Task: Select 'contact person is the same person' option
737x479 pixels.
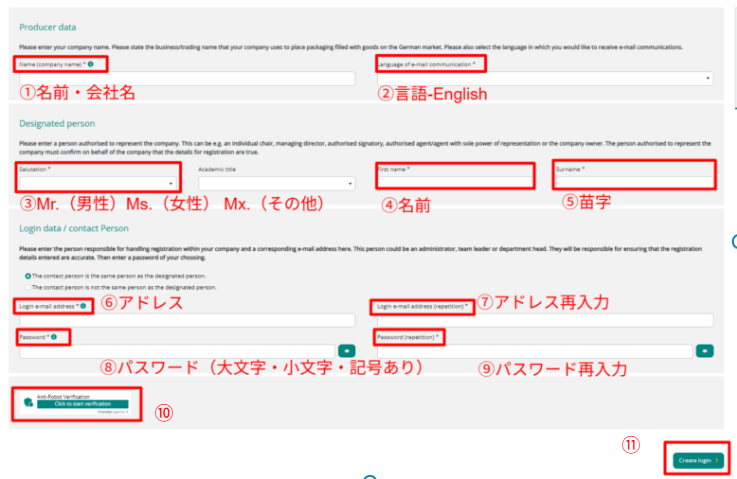Action: coord(27,275)
